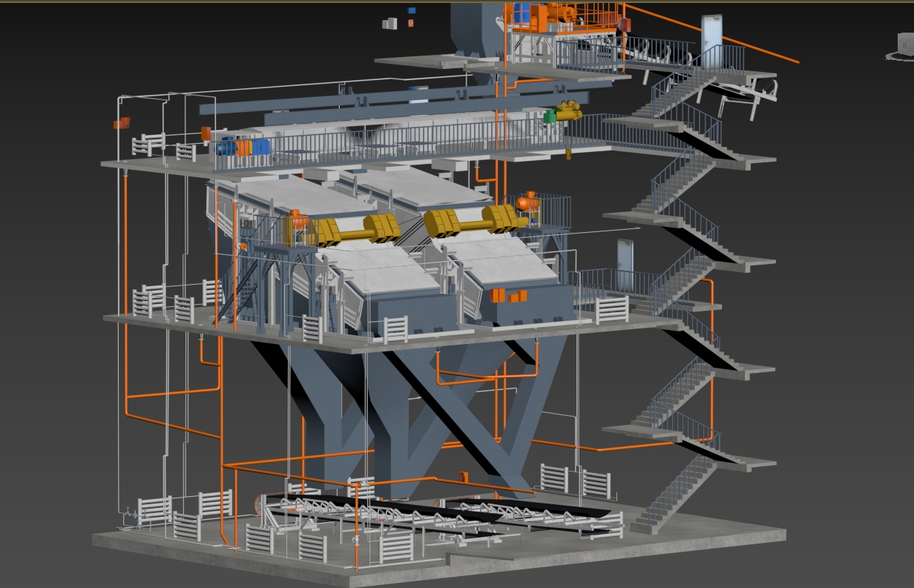
Task: Click the small orange cube floating above the model
Action: coord(410,24)
